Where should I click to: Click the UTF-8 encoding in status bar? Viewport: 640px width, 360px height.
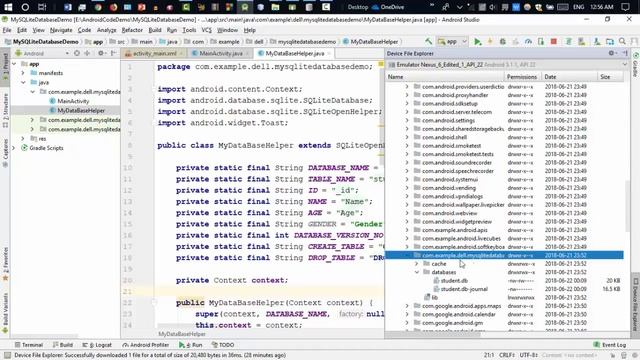[x=529, y=355]
